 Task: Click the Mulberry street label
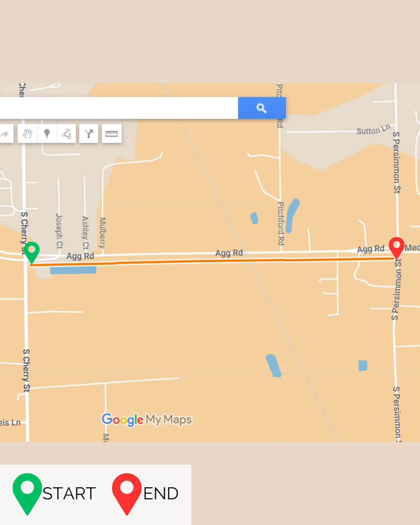click(x=102, y=233)
